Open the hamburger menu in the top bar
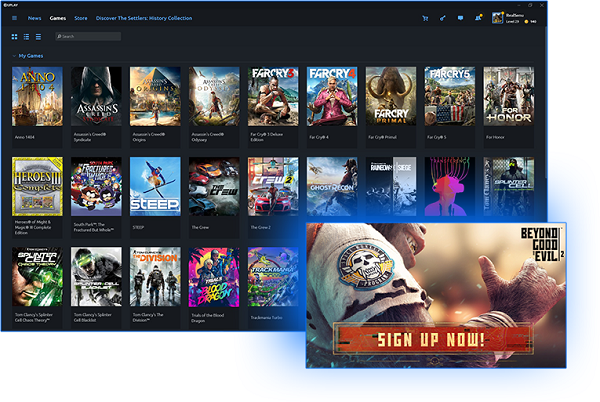Viewport: 600px width, 402px height. click(x=16, y=18)
